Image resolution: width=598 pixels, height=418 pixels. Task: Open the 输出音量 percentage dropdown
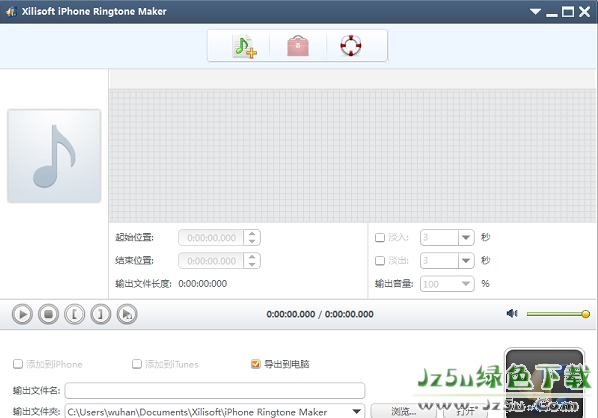466,284
